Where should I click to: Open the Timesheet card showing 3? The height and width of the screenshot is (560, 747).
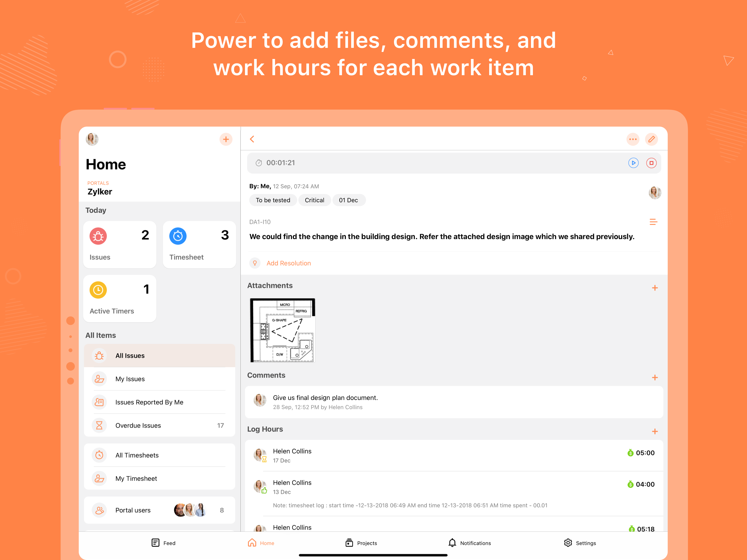(x=199, y=244)
